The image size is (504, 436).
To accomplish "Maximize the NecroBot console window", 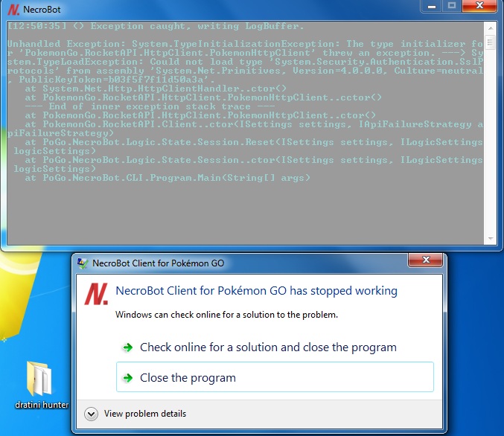I will click(x=452, y=6).
